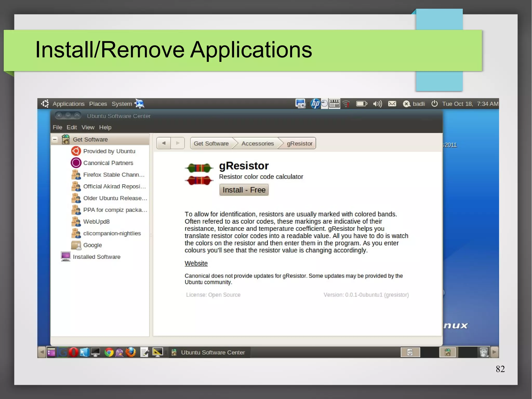Click the power session icon
532x399 pixels.
tap(434, 104)
